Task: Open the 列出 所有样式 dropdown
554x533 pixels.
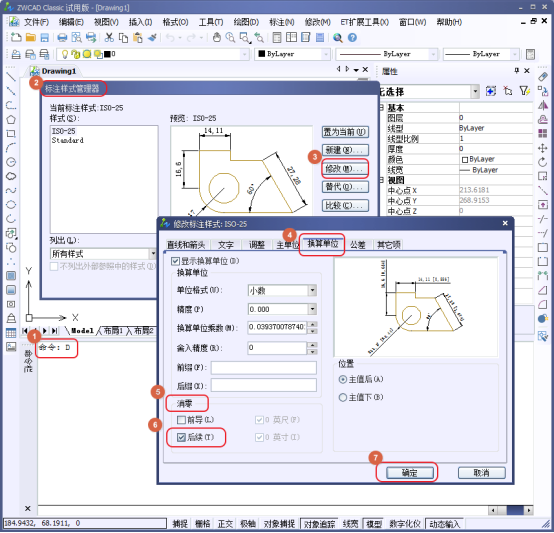Action: (153, 254)
